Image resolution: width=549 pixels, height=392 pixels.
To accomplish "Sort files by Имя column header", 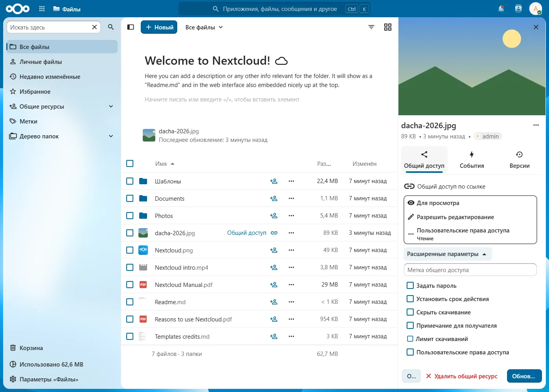I will coord(165,164).
